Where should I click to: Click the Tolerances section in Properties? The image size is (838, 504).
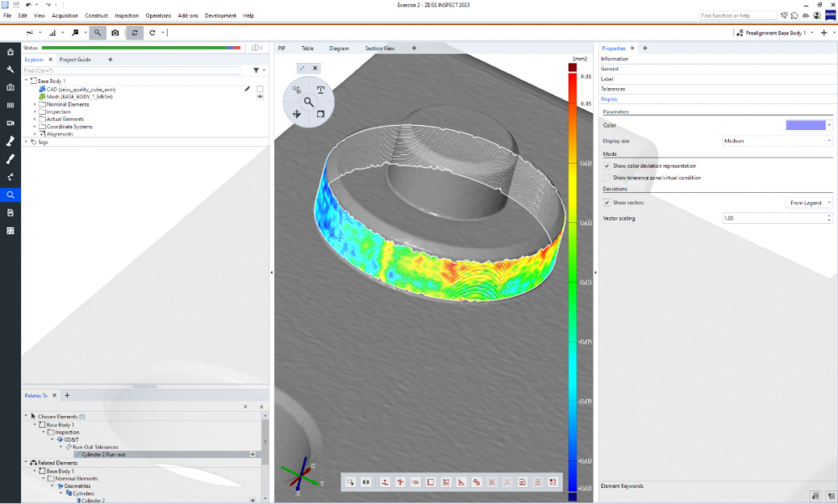[x=613, y=89]
